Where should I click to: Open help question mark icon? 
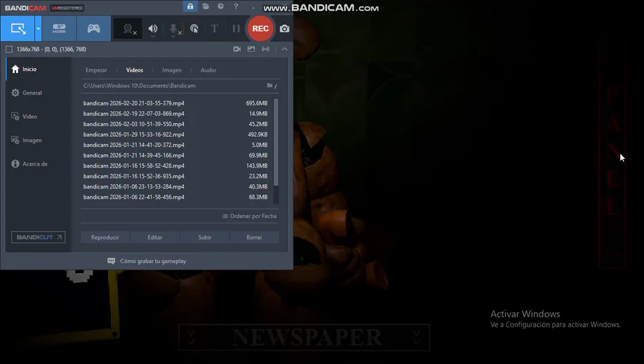point(235,6)
